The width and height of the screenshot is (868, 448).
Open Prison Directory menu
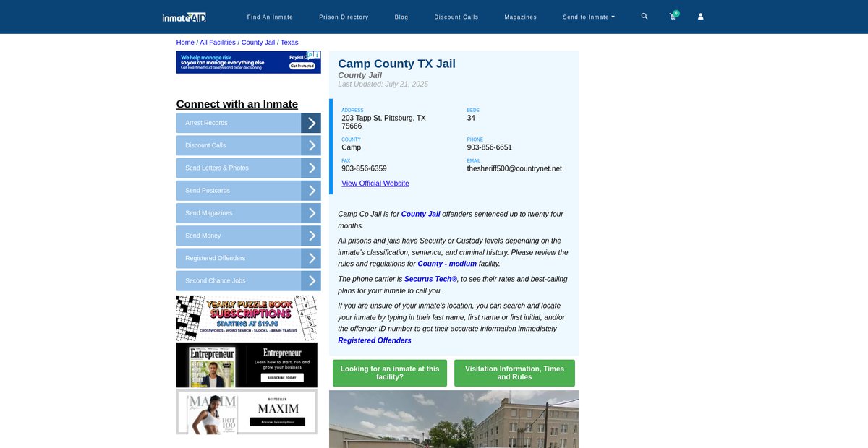coord(344,17)
